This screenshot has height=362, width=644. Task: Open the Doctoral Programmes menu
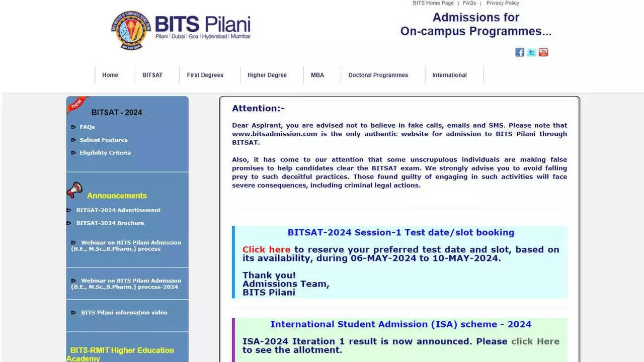tap(378, 75)
